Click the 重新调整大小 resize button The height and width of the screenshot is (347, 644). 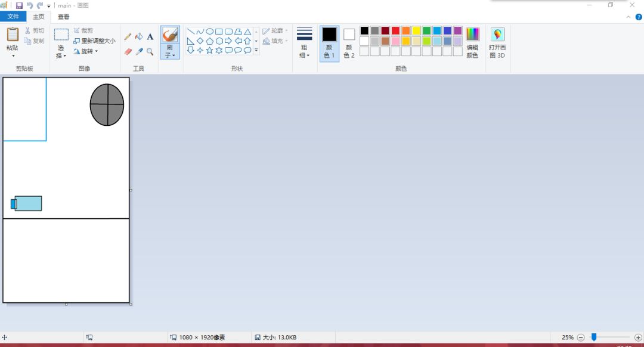95,41
